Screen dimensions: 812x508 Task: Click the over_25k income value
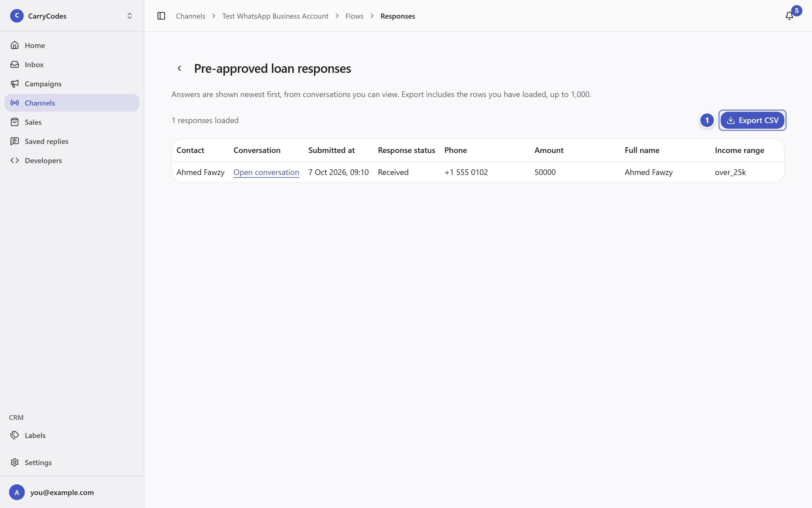click(730, 172)
